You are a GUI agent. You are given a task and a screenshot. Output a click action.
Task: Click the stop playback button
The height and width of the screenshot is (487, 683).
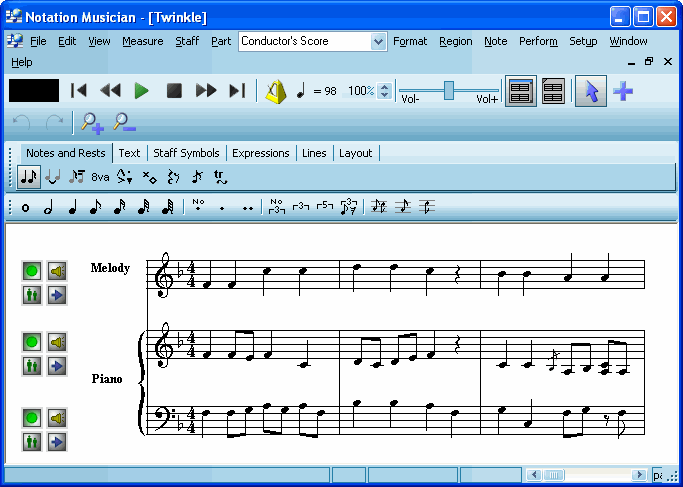tap(174, 91)
